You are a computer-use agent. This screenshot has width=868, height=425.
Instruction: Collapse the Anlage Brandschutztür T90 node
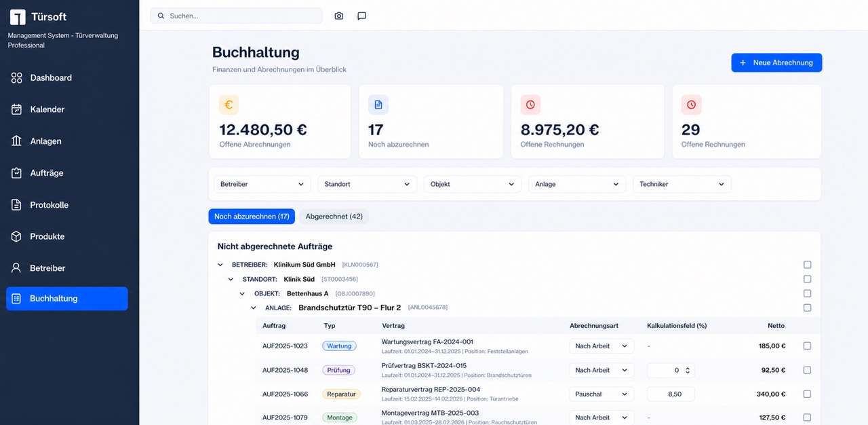tap(254, 308)
